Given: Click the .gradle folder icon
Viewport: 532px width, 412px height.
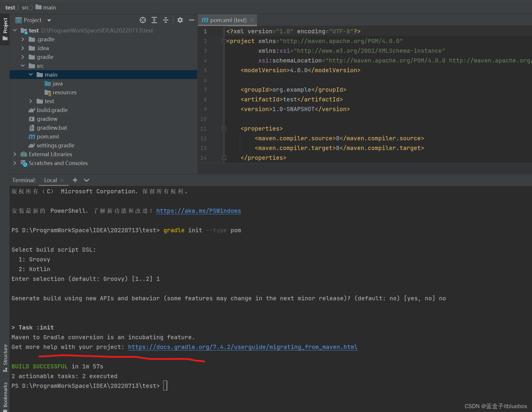Looking at the screenshot, I should point(32,39).
